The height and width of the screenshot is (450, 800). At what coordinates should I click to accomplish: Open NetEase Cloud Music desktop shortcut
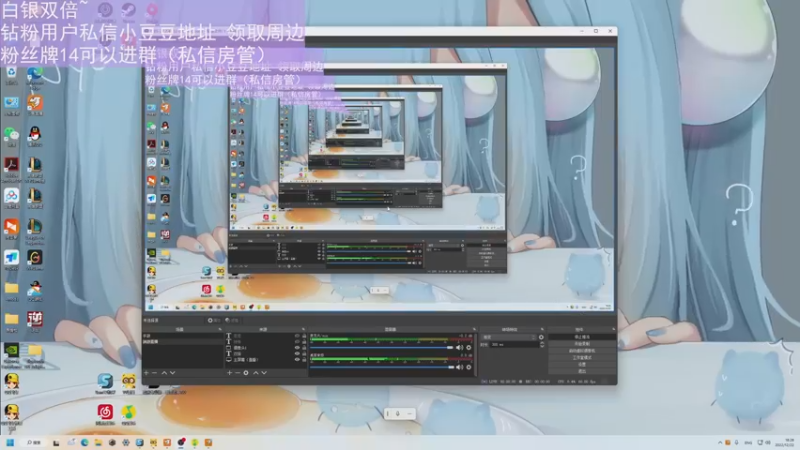click(105, 414)
